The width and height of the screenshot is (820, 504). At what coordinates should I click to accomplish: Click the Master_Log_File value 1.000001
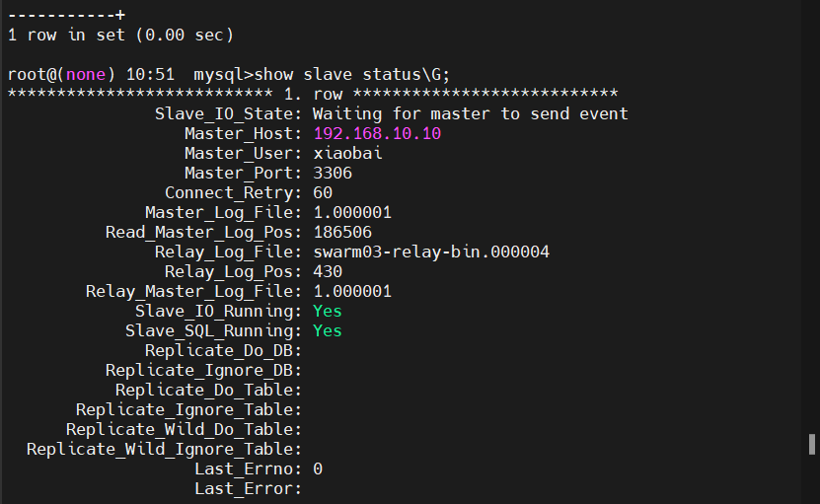(352, 213)
